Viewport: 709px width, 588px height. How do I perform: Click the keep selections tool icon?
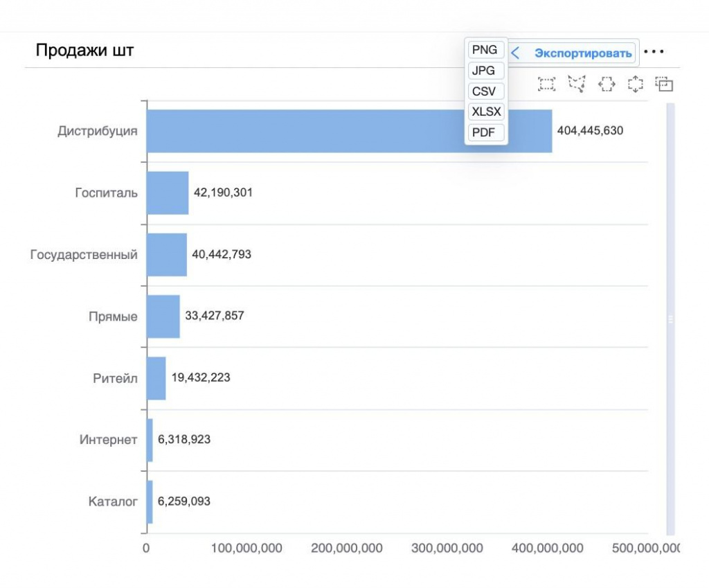coord(665,84)
